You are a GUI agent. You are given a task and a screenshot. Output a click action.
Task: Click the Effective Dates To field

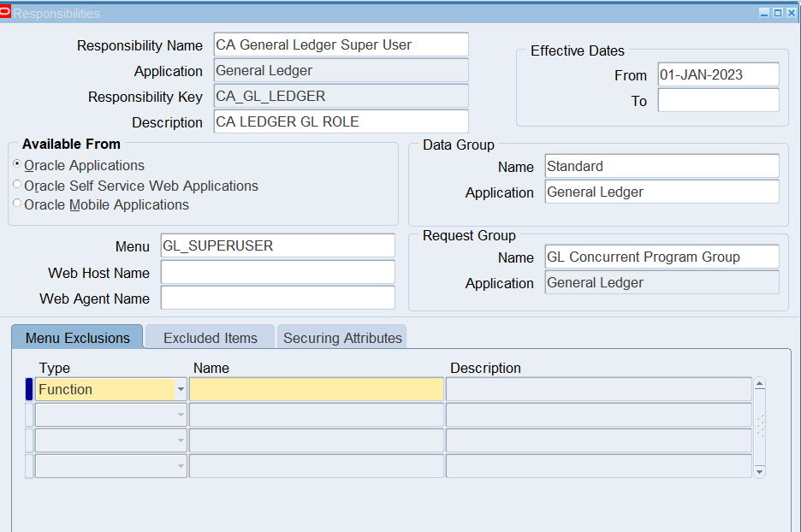click(x=718, y=100)
